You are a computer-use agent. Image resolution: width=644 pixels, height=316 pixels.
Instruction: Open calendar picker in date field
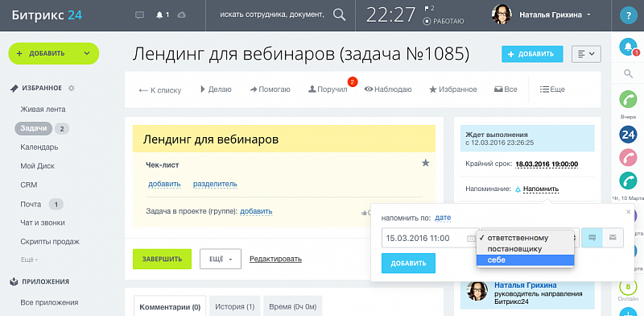point(471,238)
